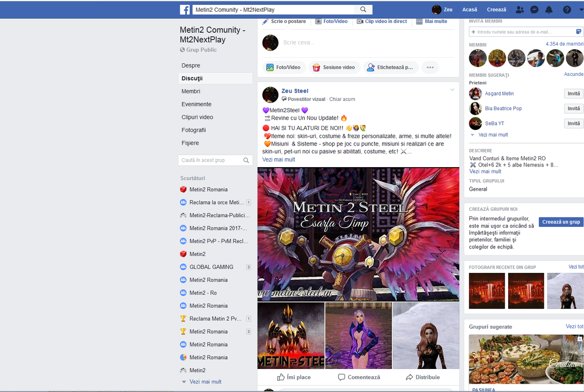
Task: Expand shortcuts with Vezi mai mult
Action: pos(205,382)
